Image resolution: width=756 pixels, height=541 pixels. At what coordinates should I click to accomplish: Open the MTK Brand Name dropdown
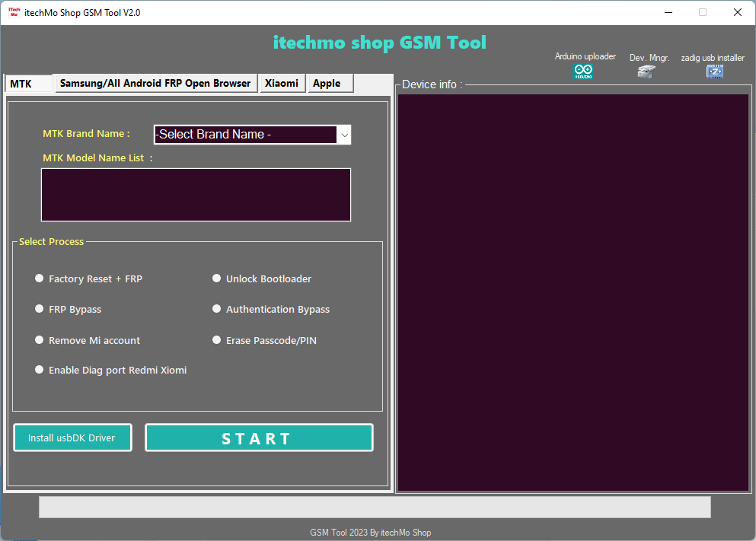(344, 134)
